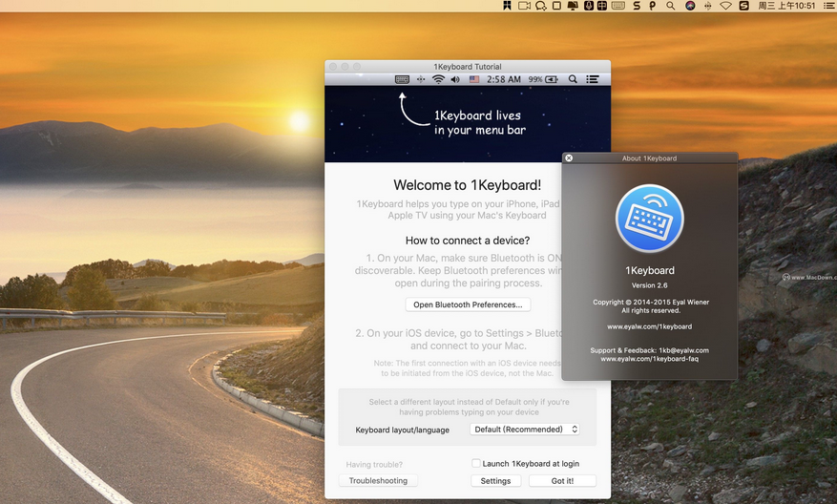This screenshot has width=837, height=504.
Task: Open the bookmark icon in the menu bar
Action: (507, 6)
